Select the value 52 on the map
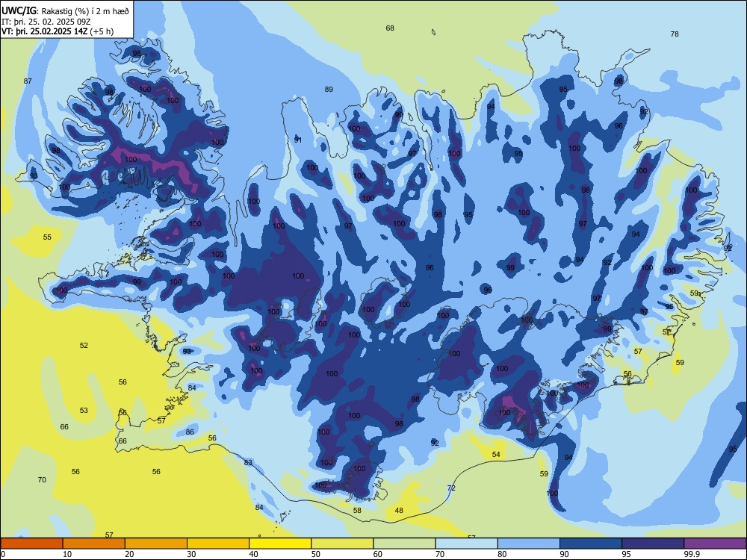The image size is (747, 560). 84,345
